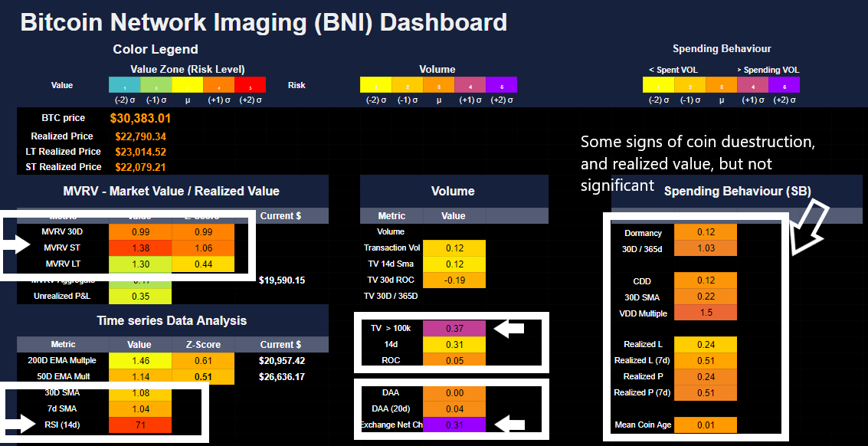Select the 50D EMA Mult Z-Score 0.51
Image resolution: width=868 pixels, height=446 pixels.
coord(203,377)
